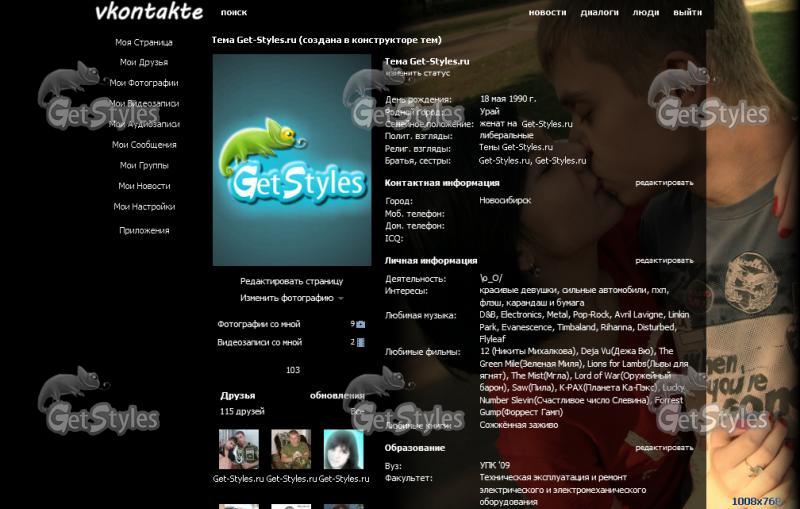
Task: Click выйти to log out
Action: coord(687,12)
